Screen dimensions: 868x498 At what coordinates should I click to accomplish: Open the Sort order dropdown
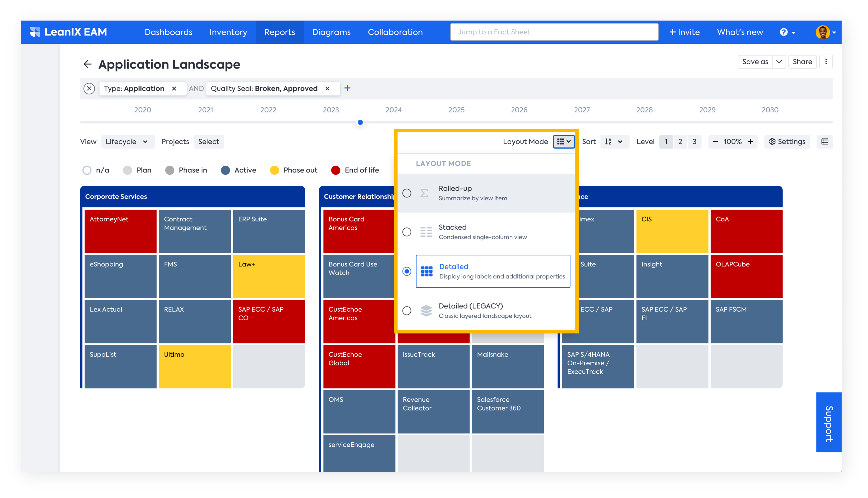coord(614,142)
